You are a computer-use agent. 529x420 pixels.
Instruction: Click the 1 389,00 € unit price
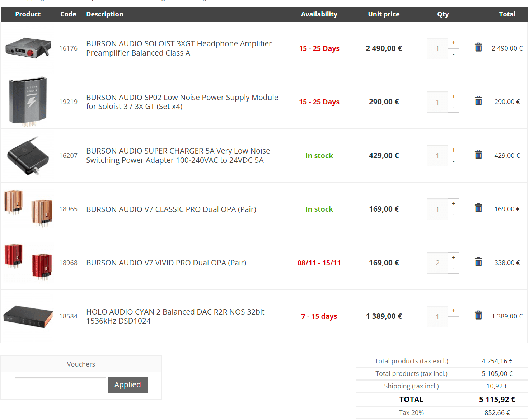click(384, 316)
